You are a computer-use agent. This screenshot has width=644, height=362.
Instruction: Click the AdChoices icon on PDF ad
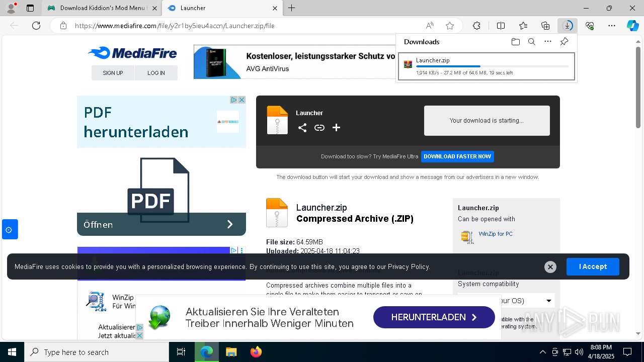(x=234, y=100)
